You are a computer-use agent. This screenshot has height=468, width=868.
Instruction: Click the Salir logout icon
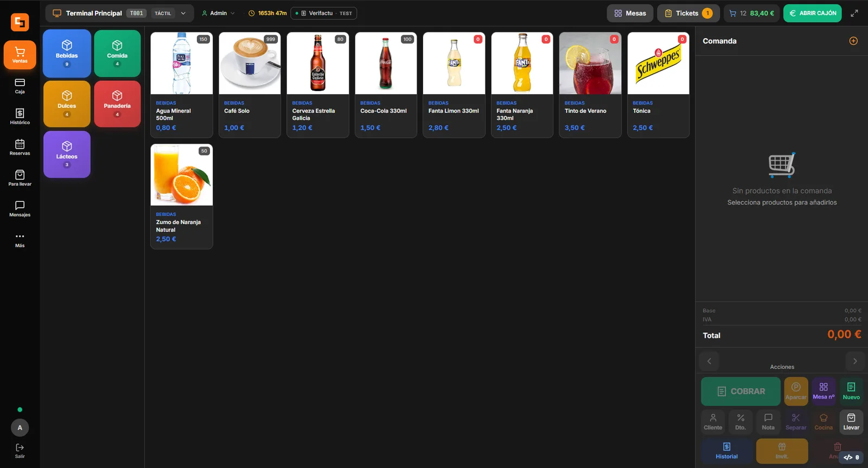tap(20, 451)
